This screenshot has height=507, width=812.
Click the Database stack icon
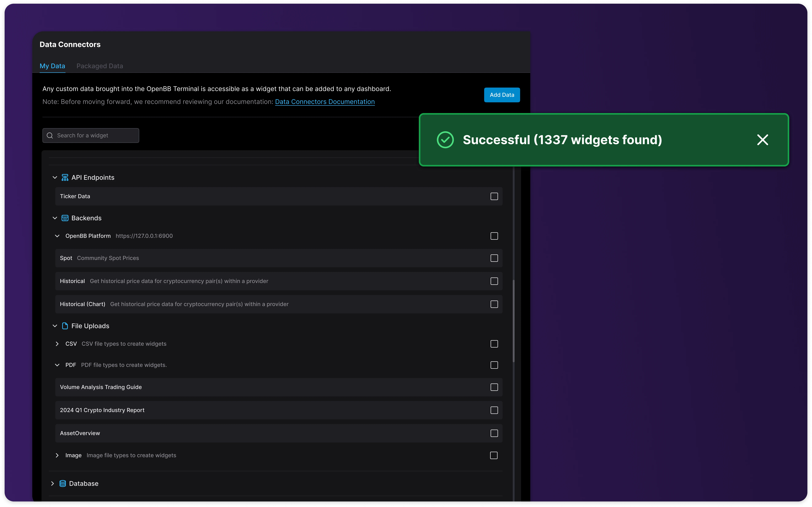tap(62, 483)
